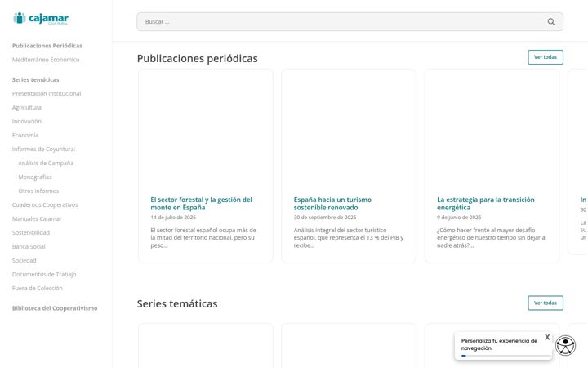Click the sector forestal card image area
Image resolution: width=588 pixels, height=368 pixels.
(x=206, y=129)
